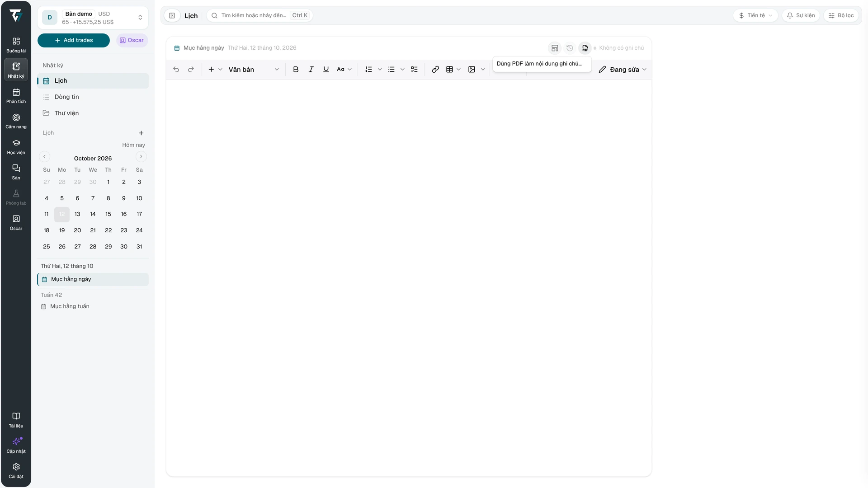Viewport: 868px width, 488px height.
Task: Open Mục hằng tuần weekly entry
Action: point(93,306)
